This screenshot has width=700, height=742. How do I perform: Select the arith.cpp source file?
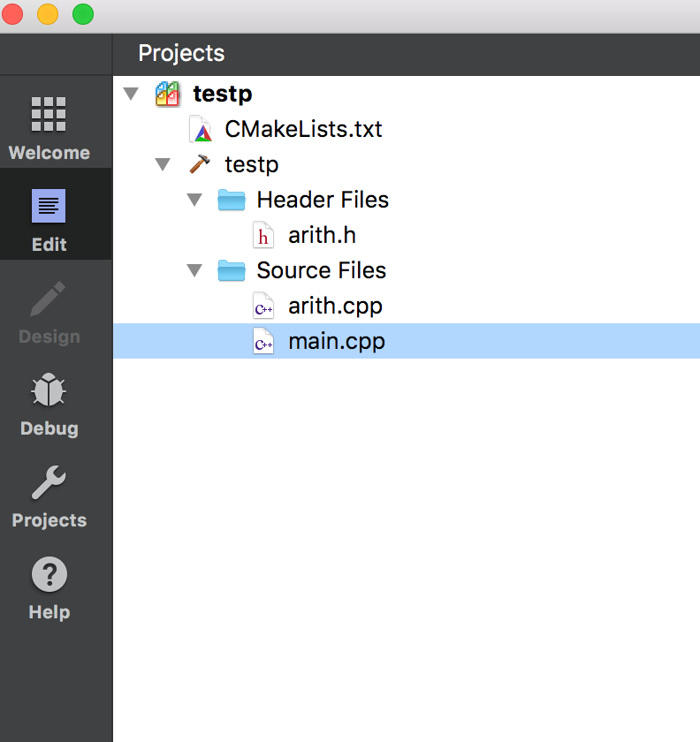tap(335, 306)
